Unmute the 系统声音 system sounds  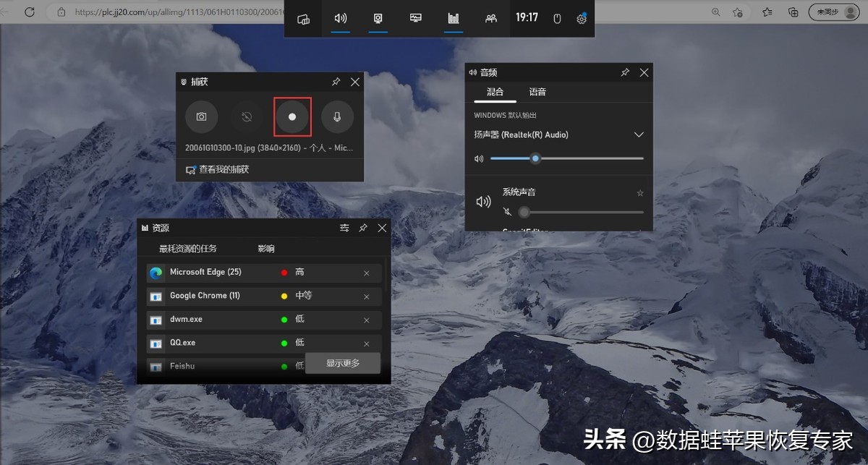pyautogui.click(x=507, y=212)
